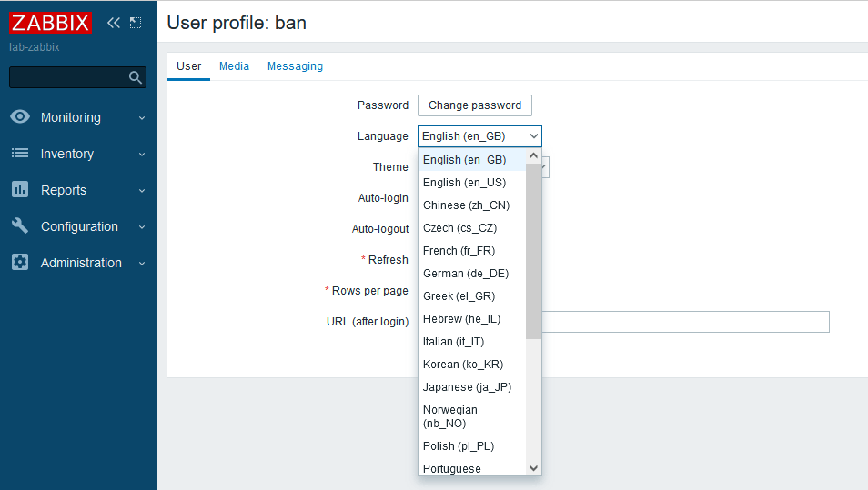Expand the Monitoring menu chevron
The width and height of the screenshot is (868, 490).
click(142, 118)
